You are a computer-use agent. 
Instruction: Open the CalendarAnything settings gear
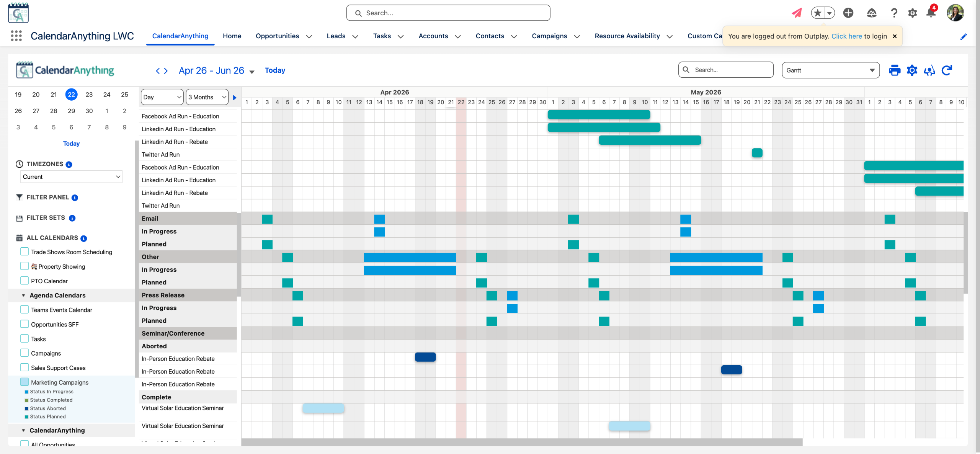(x=912, y=70)
